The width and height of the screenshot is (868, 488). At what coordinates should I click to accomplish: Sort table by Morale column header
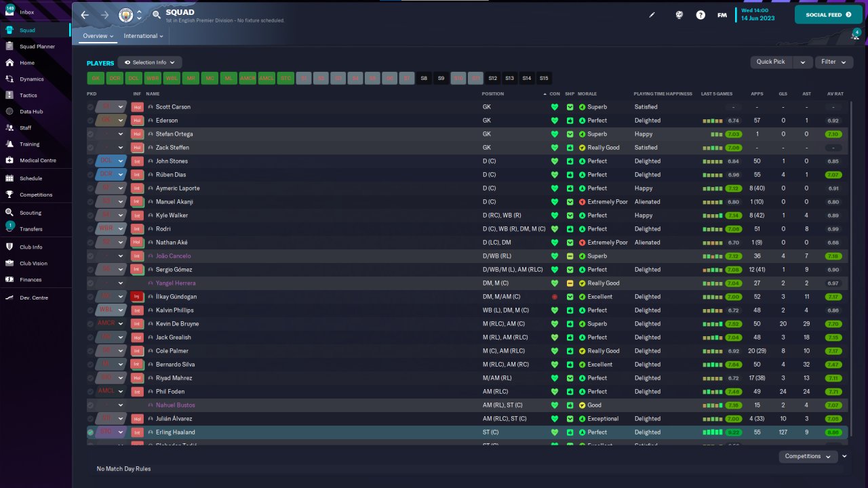coord(587,94)
